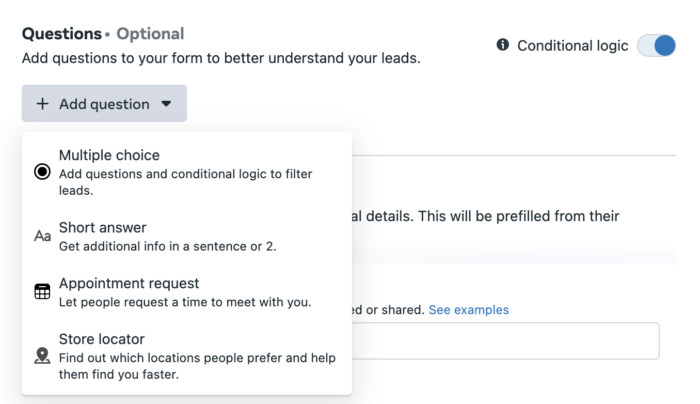Click Multiple choice description about filtering leads
The width and height of the screenshot is (700, 404).
pos(185,182)
